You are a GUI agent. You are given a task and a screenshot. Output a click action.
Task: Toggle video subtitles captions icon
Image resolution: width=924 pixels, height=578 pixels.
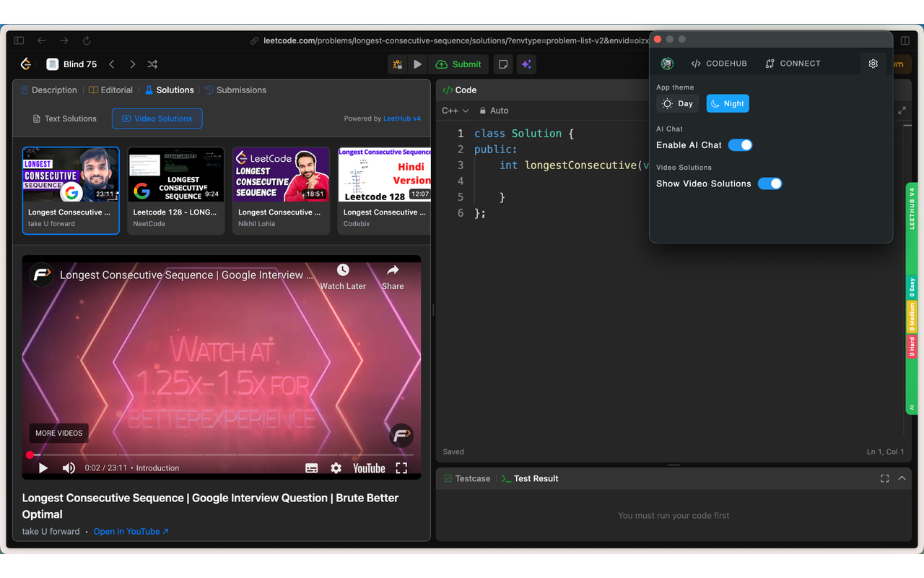pyautogui.click(x=312, y=468)
